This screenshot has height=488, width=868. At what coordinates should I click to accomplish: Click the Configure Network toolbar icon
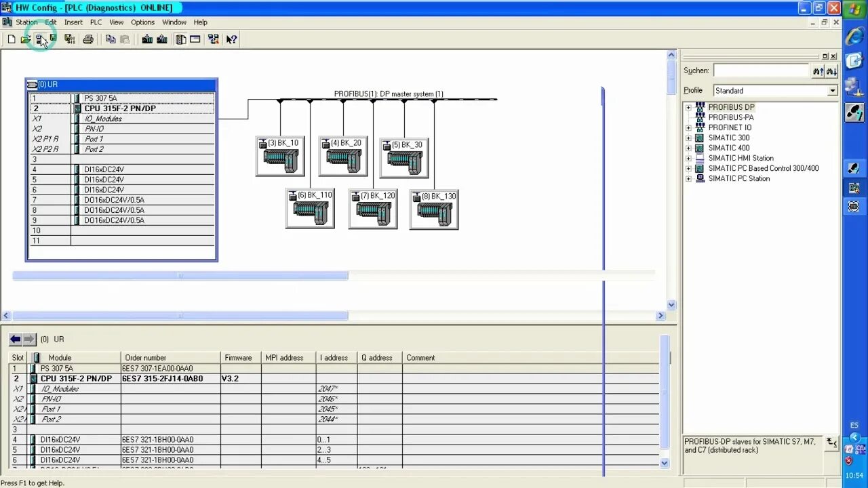[x=214, y=39]
